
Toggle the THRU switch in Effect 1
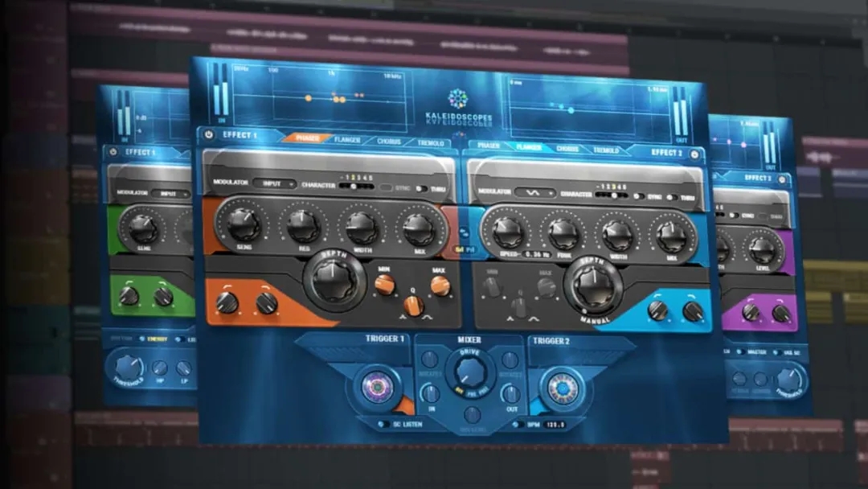[x=423, y=189]
